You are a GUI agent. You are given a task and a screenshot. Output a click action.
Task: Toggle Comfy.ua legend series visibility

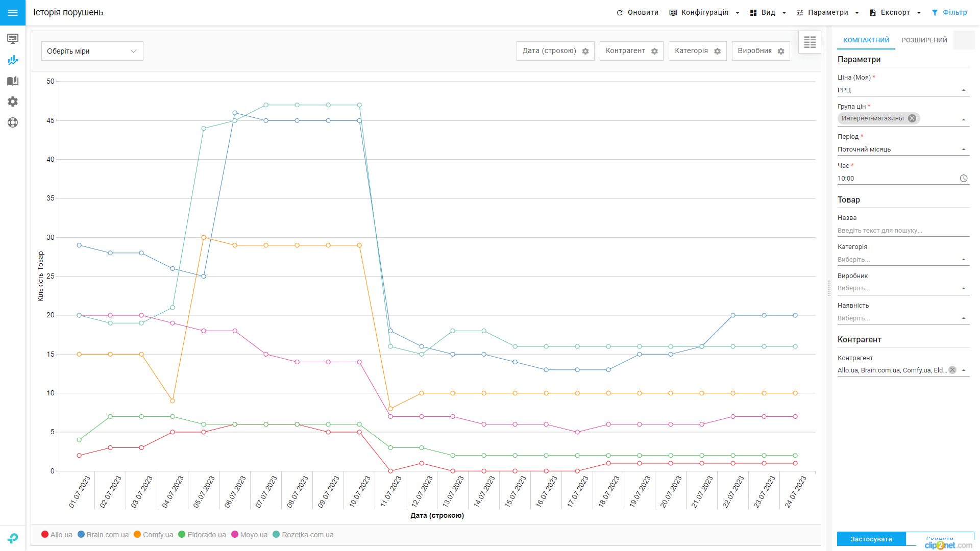coord(153,535)
